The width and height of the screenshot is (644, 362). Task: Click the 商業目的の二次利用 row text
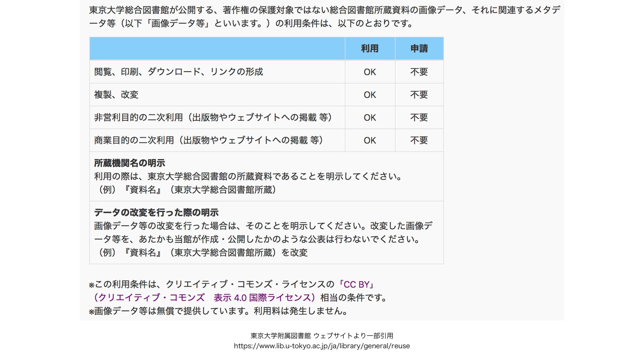pos(208,140)
